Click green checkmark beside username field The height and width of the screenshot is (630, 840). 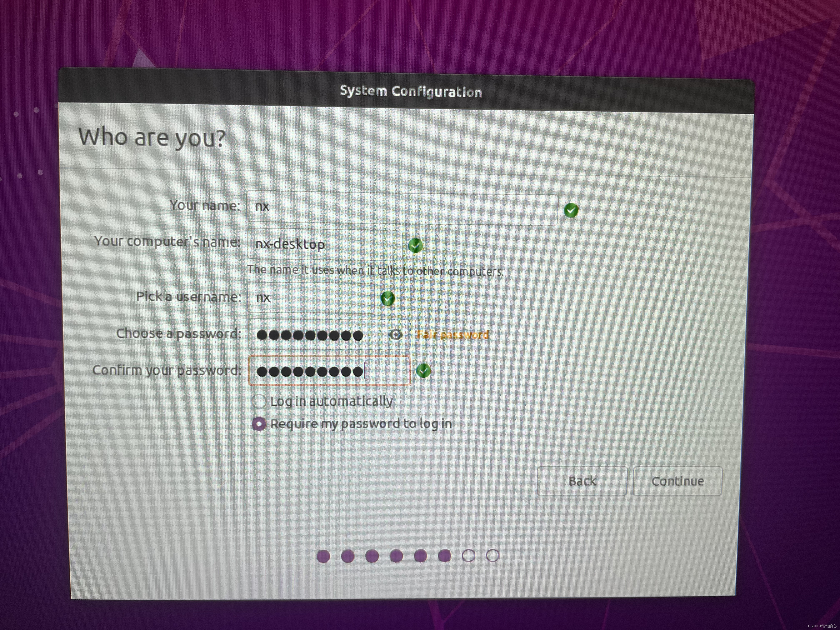click(x=388, y=299)
